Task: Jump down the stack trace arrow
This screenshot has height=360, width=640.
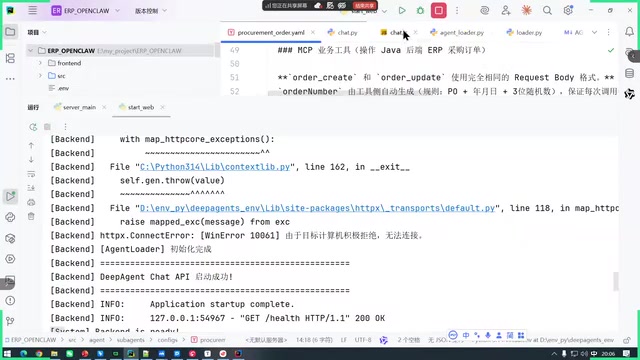Action: click(31, 160)
